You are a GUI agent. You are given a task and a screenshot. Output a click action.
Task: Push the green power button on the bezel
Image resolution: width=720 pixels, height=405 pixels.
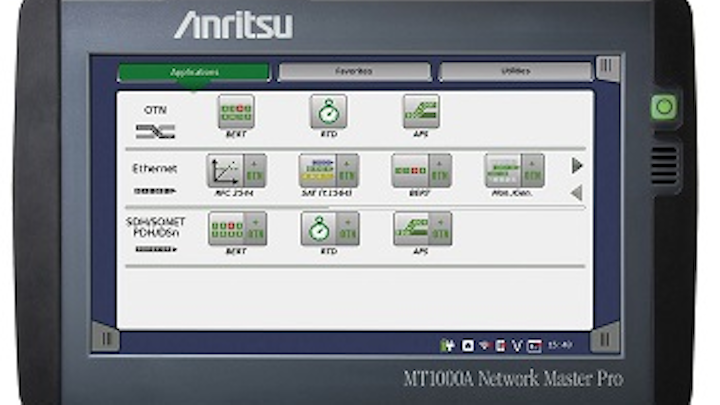[664, 107]
